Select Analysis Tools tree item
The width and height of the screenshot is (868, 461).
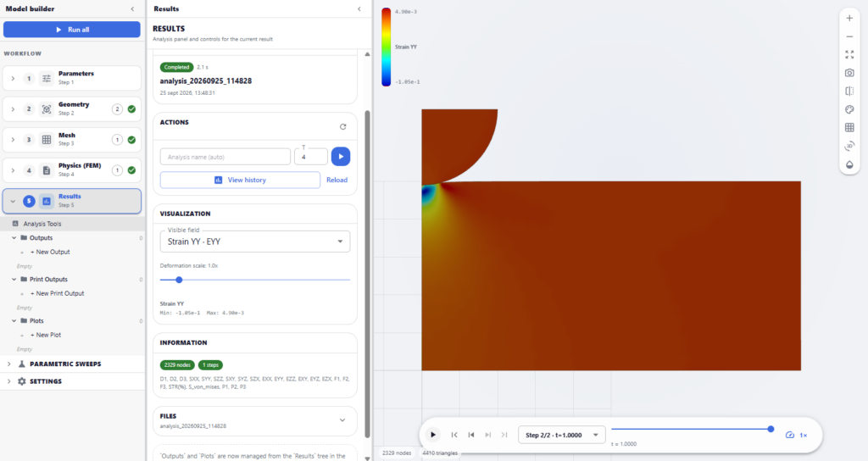point(73,224)
